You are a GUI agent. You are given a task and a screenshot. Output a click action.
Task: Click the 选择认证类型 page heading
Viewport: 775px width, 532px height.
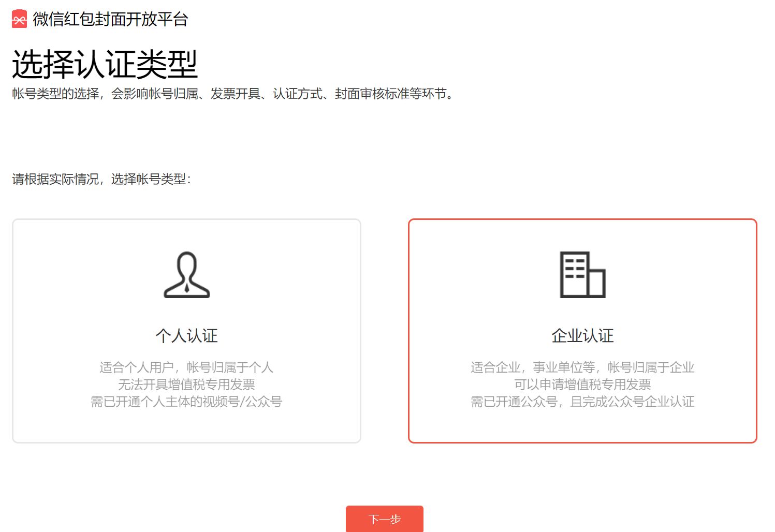pyautogui.click(x=105, y=64)
